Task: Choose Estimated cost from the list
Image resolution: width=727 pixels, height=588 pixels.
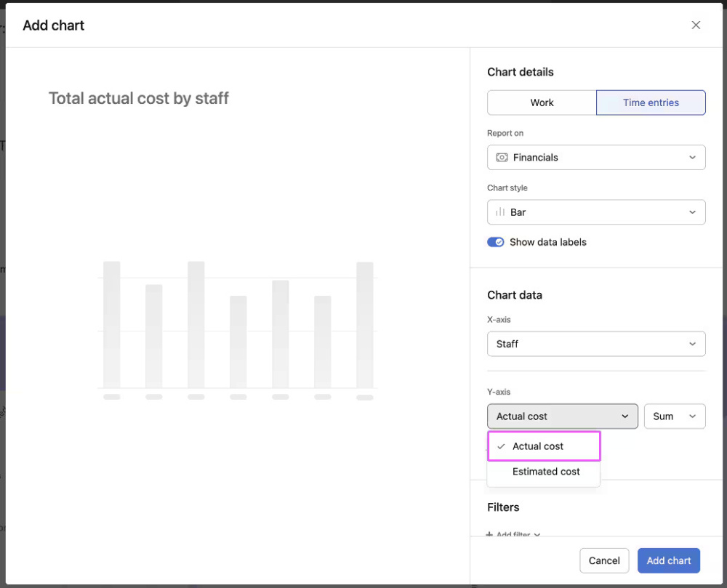Action: [x=545, y=472]
